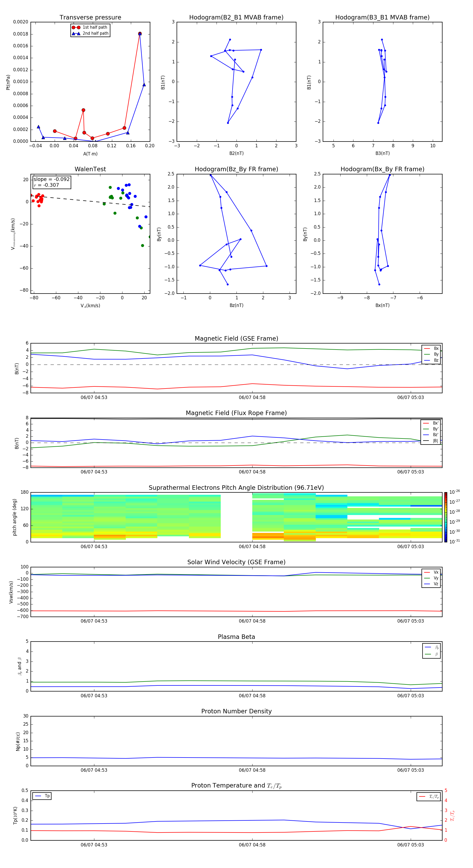
Task: Select the "Tp" legend entry
Action: [42, 796]
